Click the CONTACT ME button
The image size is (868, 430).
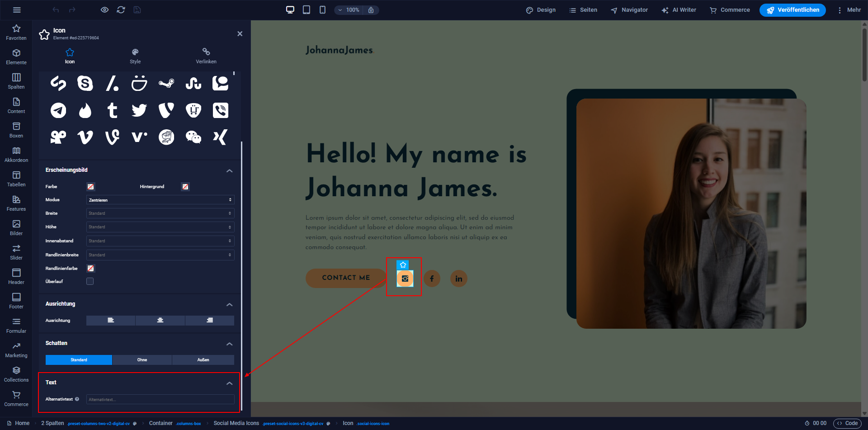[346, 278]
